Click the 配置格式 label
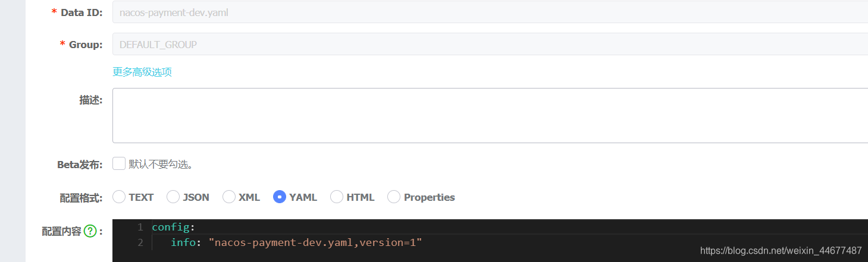 [x=81, y=198]
